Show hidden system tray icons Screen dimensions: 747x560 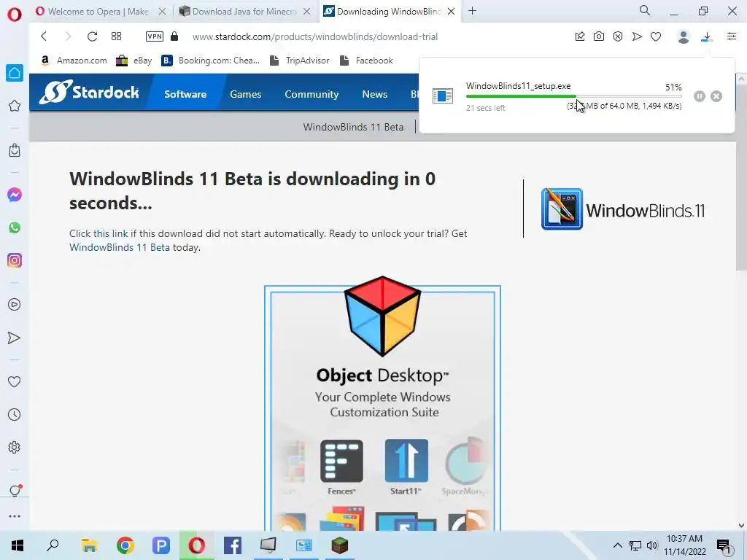pyautogui.click(x=617, y=545)
